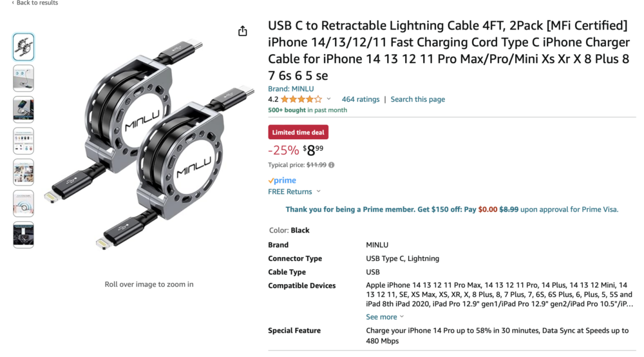This screenshot has width=644, height=357.
Task: Expand See more under Compatible Devices
Action: [384, 317]
